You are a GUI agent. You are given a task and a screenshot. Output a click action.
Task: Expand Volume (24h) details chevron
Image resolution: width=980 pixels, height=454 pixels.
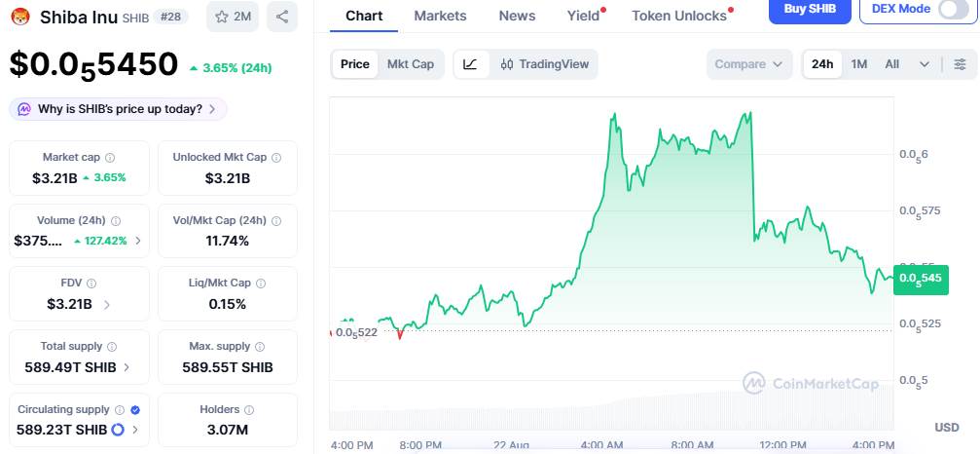click(x=138, y=241)
